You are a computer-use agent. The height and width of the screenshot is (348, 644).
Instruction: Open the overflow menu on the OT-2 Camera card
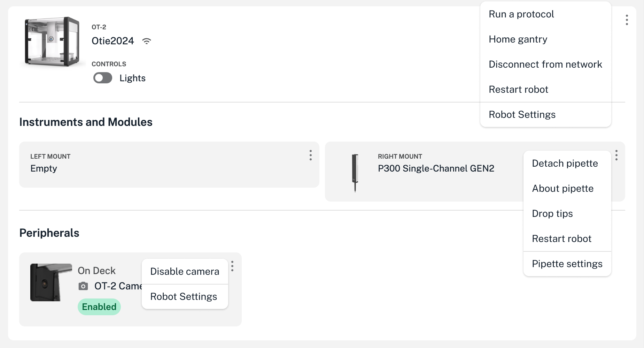(x=232, y=266)
